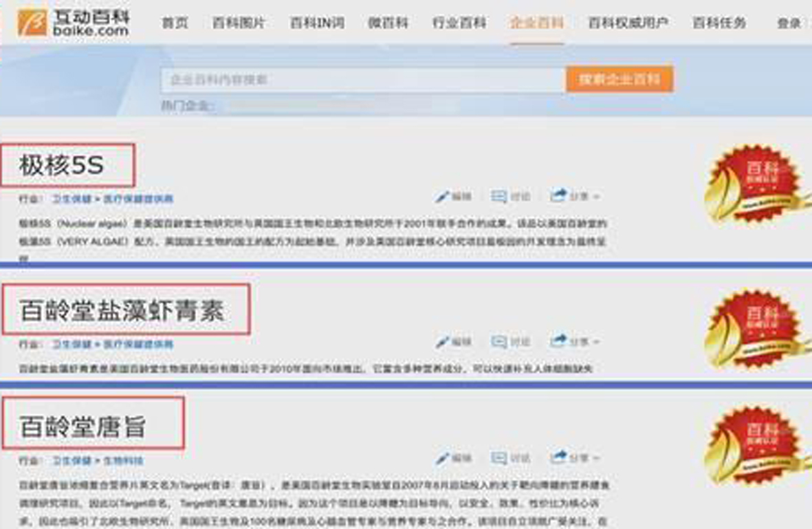Image resolution: width=812 pixels, height=529 pixels.
Task: Open the 百龄堂盐藻虾青素 entry title
Action: [122, 311]
